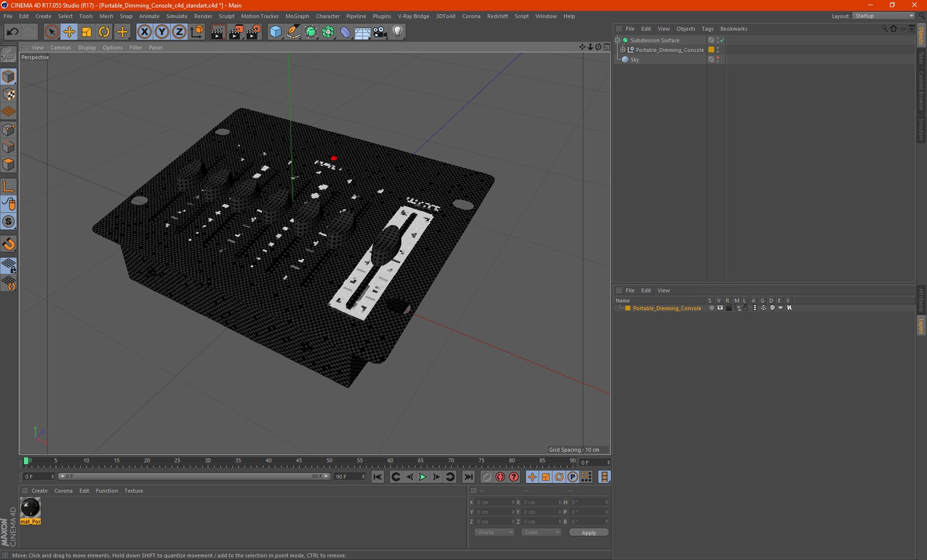Add a Cube primitive object
Screen dimensions: 927x560
pyautogui.click(x=275, y=32)
